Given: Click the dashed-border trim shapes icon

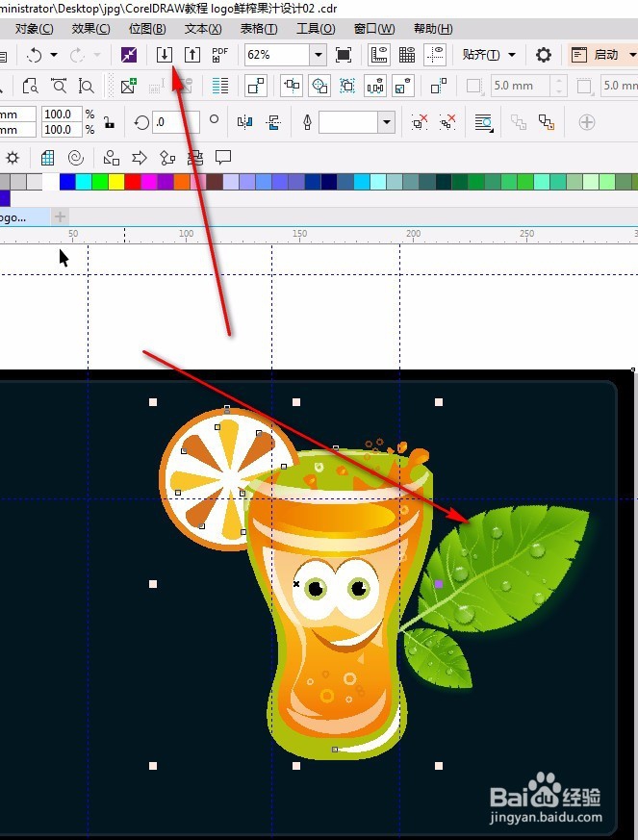Looking at the screenshot, I should (347, 86).
